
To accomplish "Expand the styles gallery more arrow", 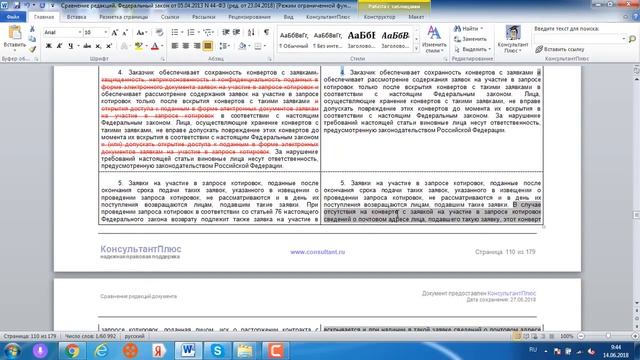I will (416, 49).
